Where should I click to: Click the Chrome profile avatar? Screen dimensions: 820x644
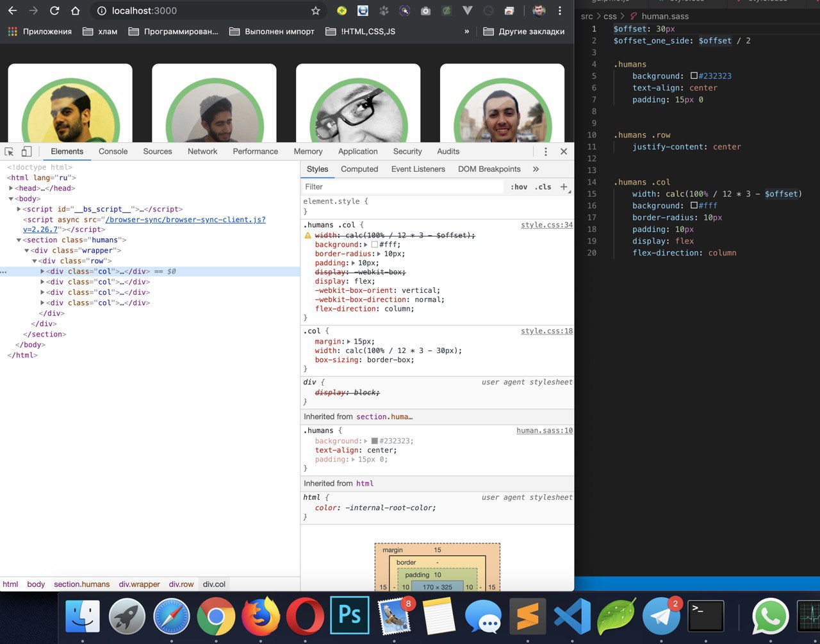pos(539,11)
